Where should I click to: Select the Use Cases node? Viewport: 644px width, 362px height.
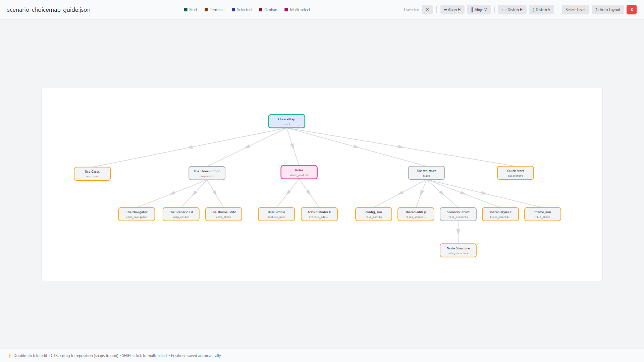[x=92, y=174]
